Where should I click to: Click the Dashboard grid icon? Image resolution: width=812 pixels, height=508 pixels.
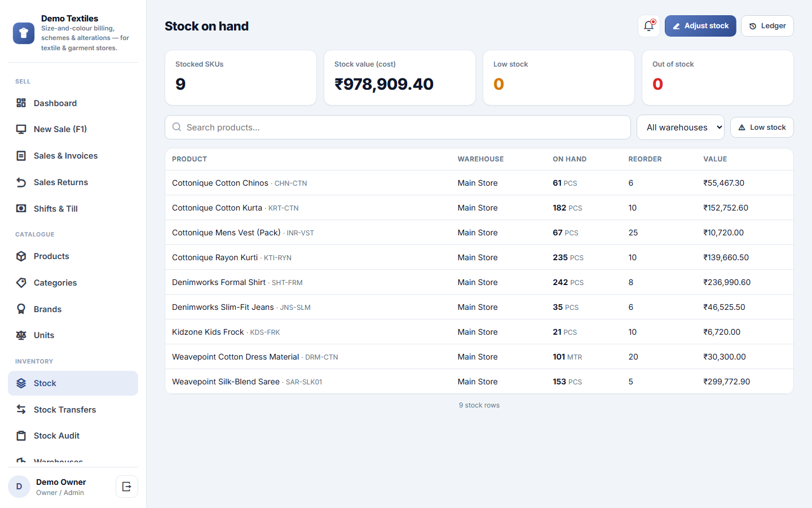pyautogui.click(x=21, y=103)
